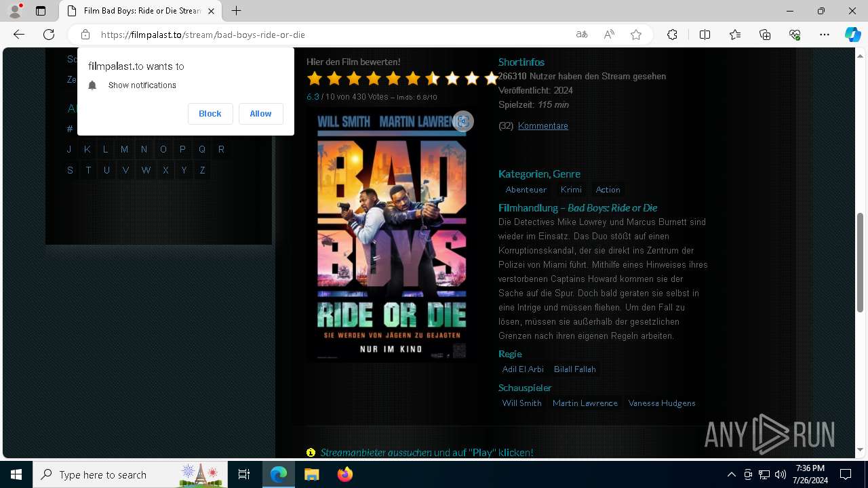This screenshot has height=488, width=868.
Task: Filter movies by letter P
Action: coord(182,149)
